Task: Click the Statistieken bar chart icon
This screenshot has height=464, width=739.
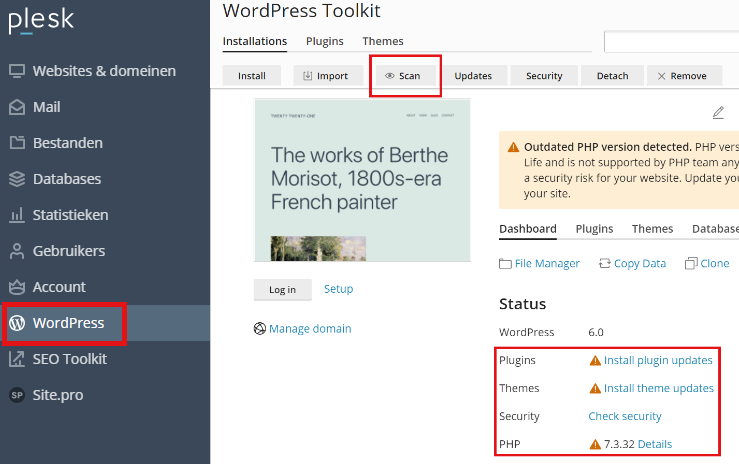Action: click(x=17, y=215)
